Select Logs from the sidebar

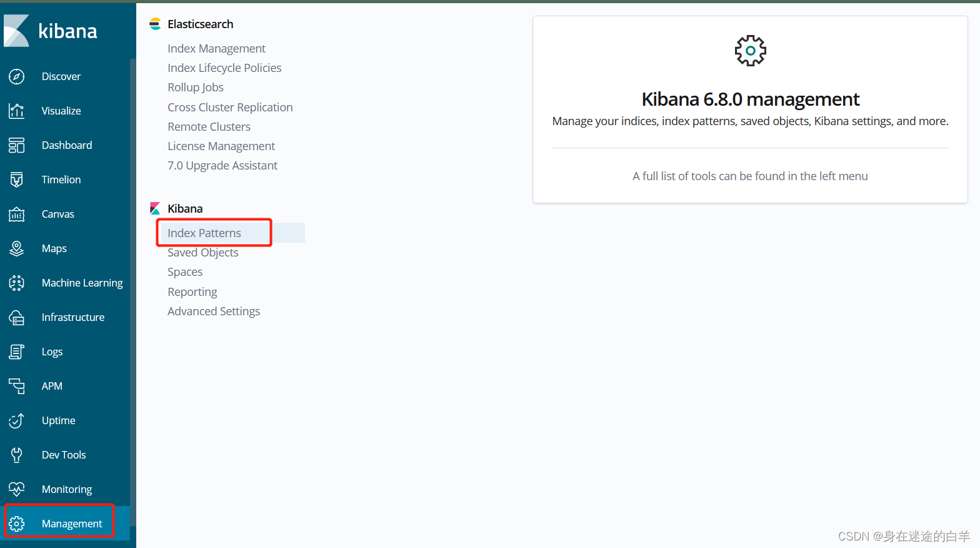pyautogui.click(x=52, y=352)
